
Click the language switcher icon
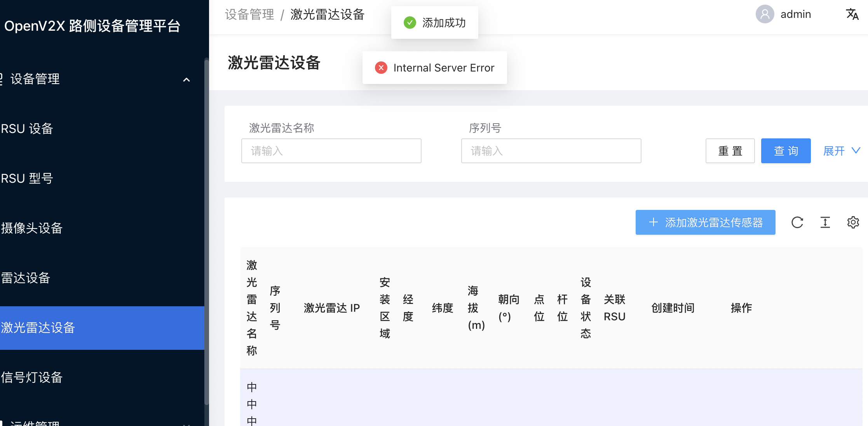point(852,14)
